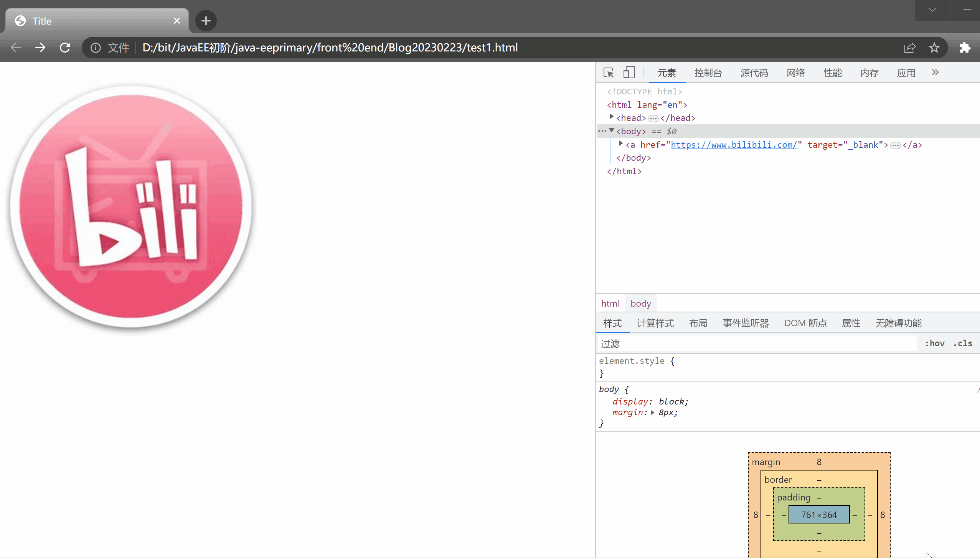Click the 761×364 content box
980x558 pixels.
819,515
